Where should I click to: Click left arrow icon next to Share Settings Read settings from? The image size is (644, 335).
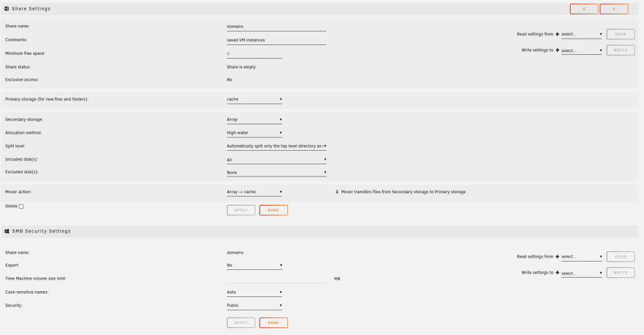point(557,34)
